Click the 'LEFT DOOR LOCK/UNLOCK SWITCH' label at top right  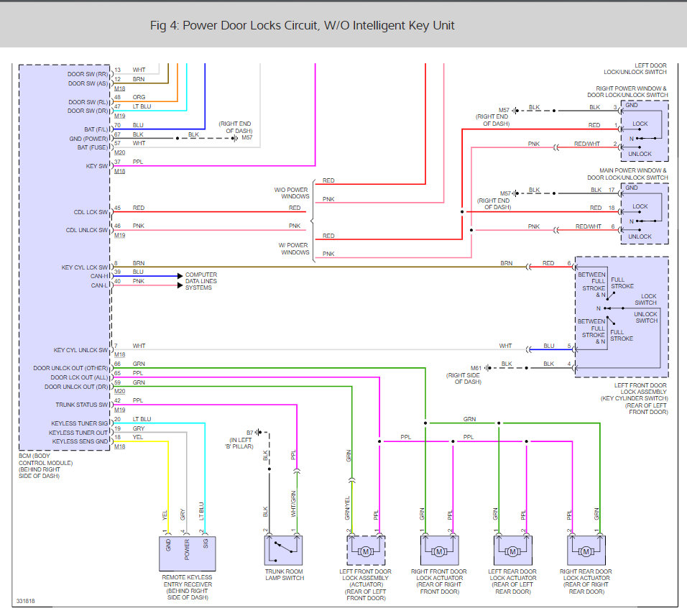pos(635,69)
